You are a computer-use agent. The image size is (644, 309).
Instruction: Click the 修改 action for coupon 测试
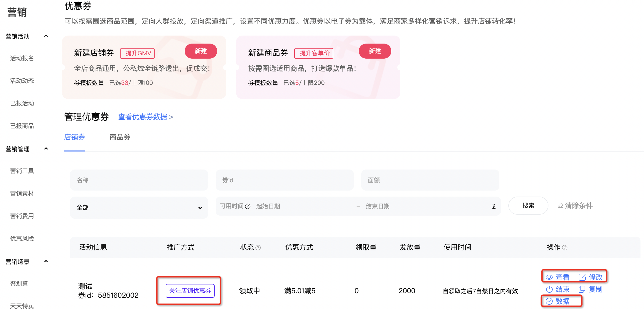tap(595, 277)
